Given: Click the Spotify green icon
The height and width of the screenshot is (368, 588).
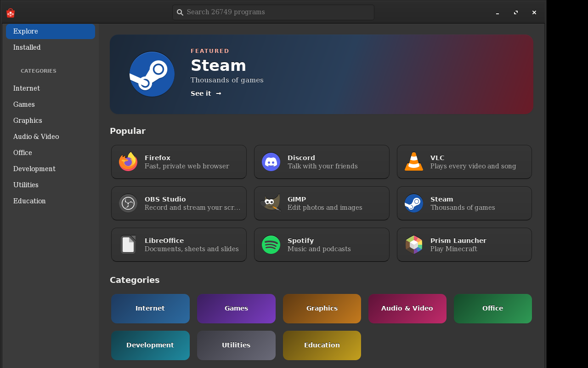Looking at the screenshot, I should tap(271, 245).
